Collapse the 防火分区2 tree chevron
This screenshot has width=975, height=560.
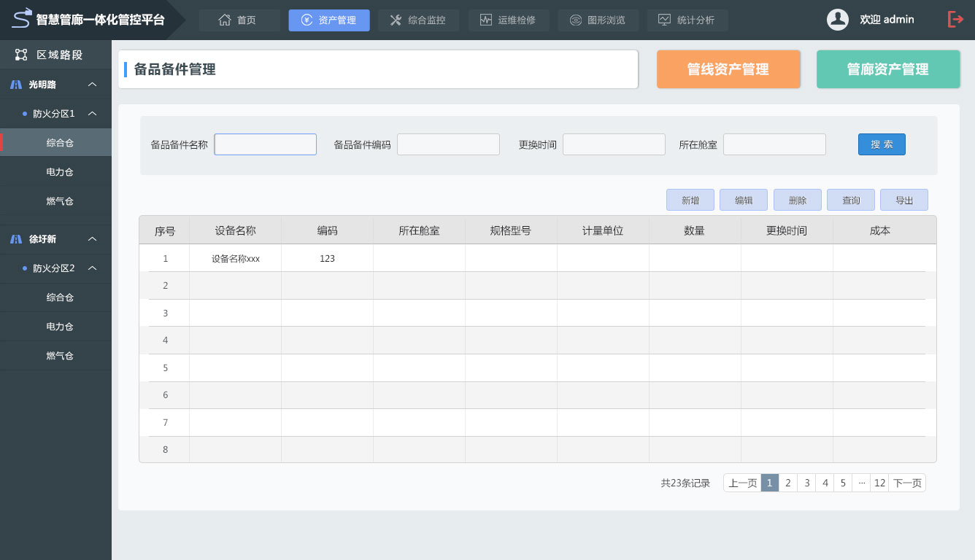click(93, 268)
